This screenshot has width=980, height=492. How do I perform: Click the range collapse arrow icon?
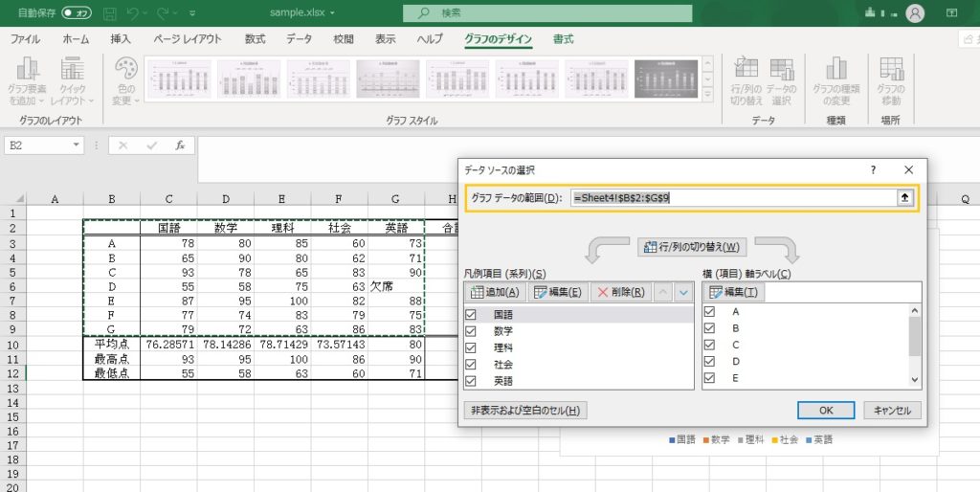[x=902, y=197]
